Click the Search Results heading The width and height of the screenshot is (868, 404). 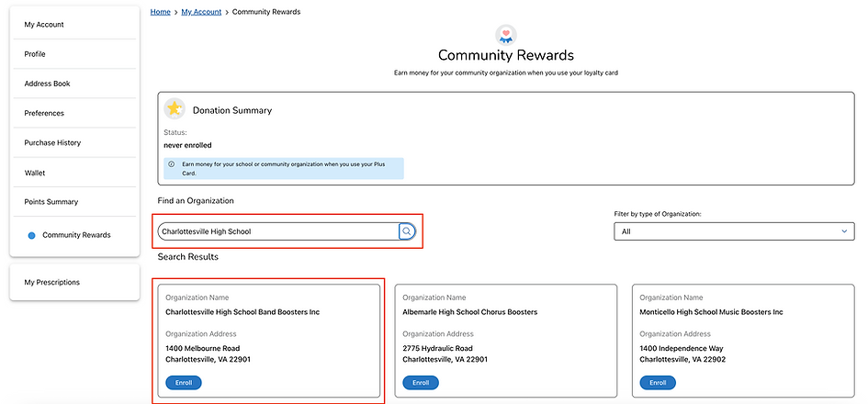[x=188, y=257]
